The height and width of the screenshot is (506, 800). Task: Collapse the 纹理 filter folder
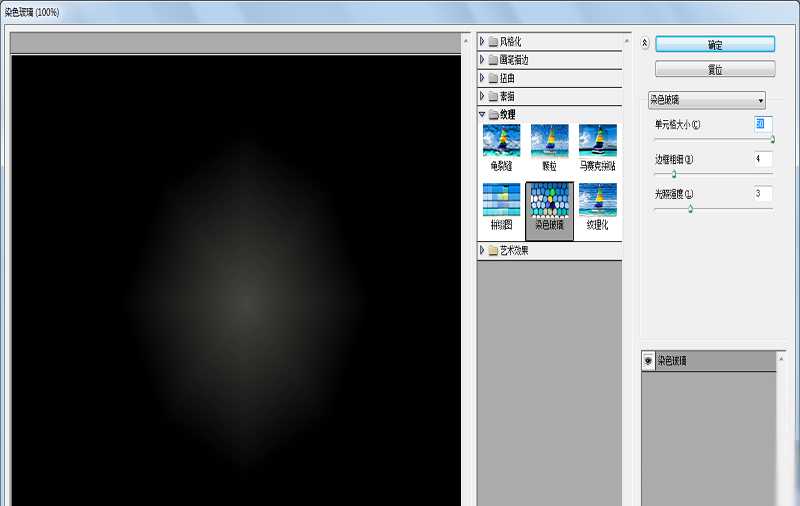(482, 114)
